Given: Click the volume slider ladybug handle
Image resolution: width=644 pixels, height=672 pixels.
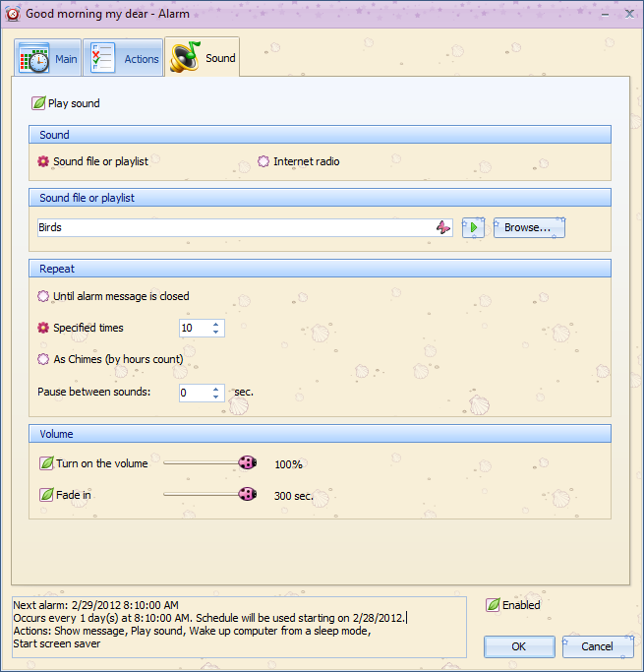Looking at the screenshot, I should click(x=248, y=462).
